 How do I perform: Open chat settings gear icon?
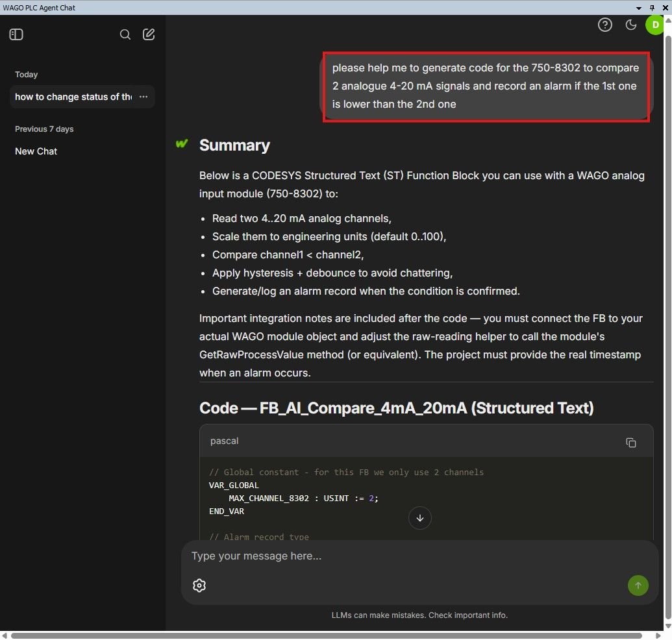199,585
